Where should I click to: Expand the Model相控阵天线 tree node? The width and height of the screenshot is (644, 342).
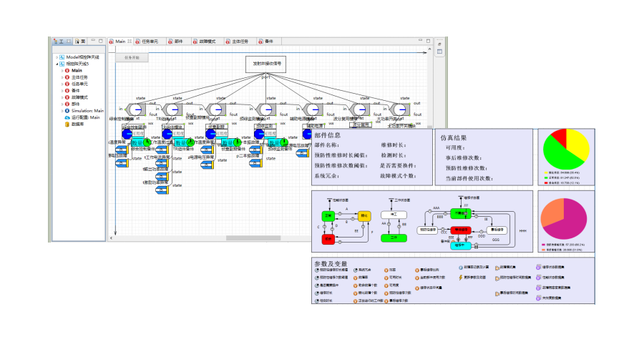coord(57,57)
